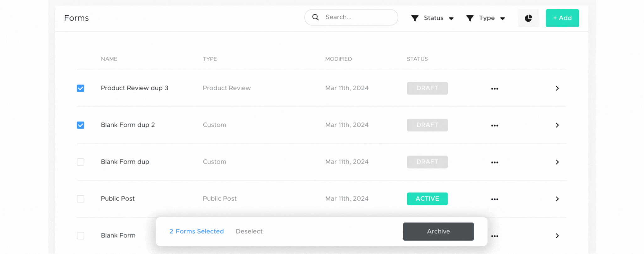Open three-dot menu for Blank Form row
The image size is (644, 254).
495,236
